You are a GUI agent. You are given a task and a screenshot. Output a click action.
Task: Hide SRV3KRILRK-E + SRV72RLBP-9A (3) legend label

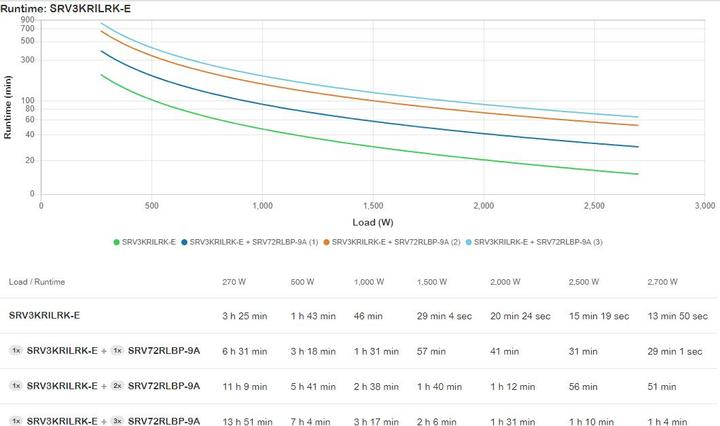pos(538,242)
